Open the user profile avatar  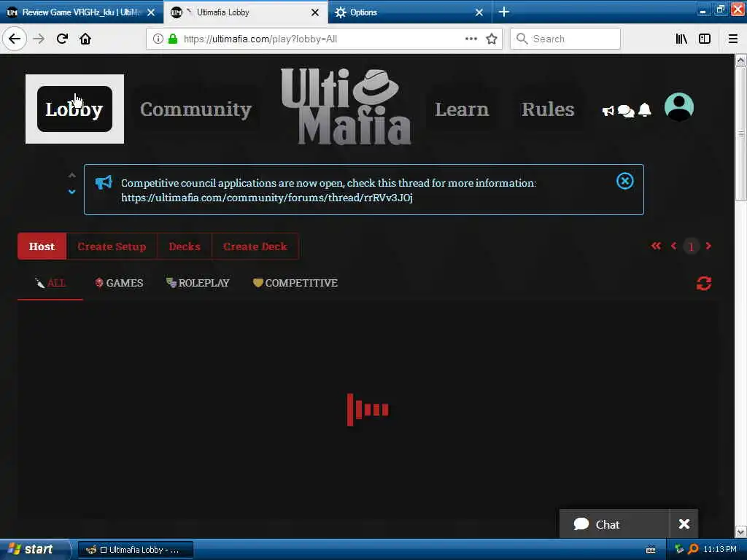tap(679, 106)
